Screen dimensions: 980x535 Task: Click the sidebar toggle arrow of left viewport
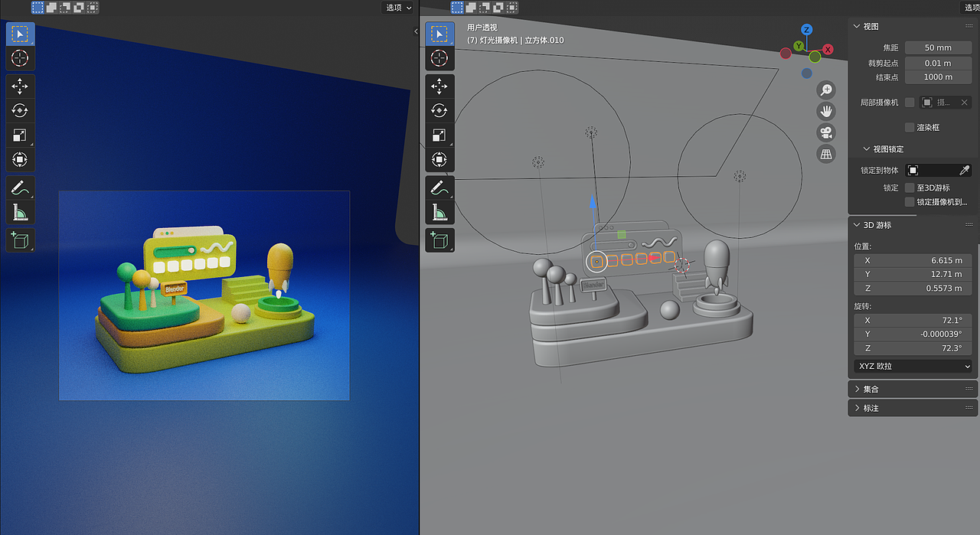tap(416, 31)
